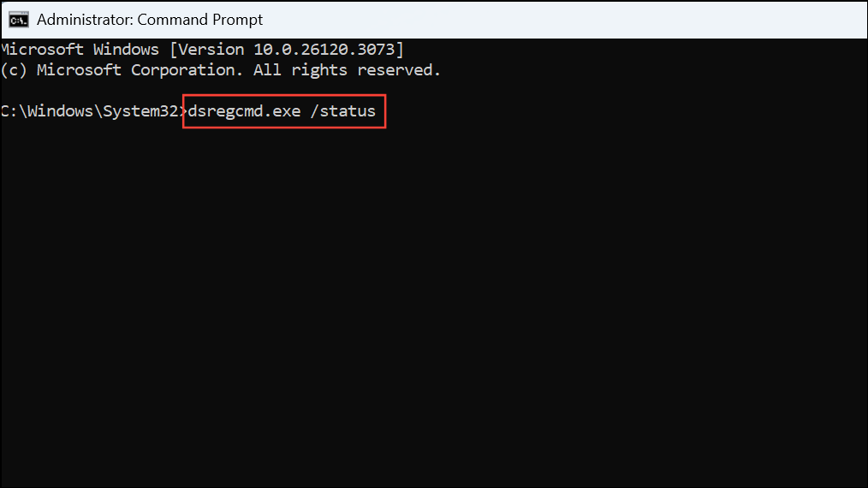Image resolution: width=868 pixels, height=488 pixels.
Task: Click the version number 10.0.26120.3073
Action: (x=324, y=50)
